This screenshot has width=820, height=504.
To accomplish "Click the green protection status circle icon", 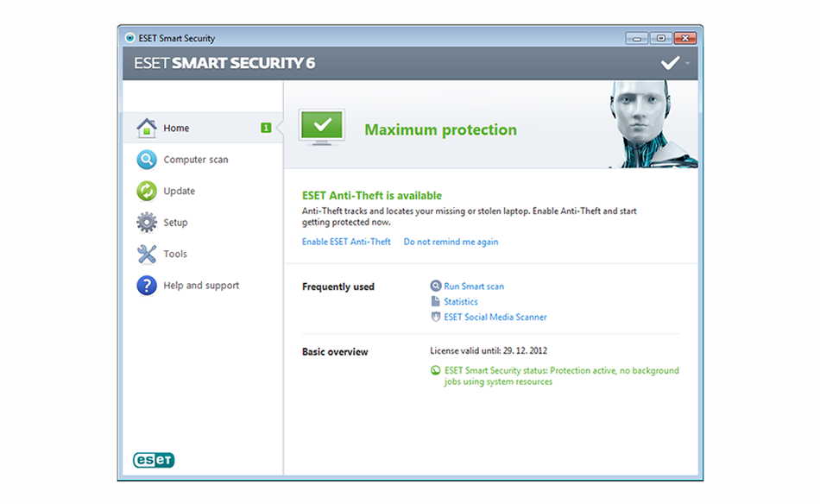I will 435,370.
